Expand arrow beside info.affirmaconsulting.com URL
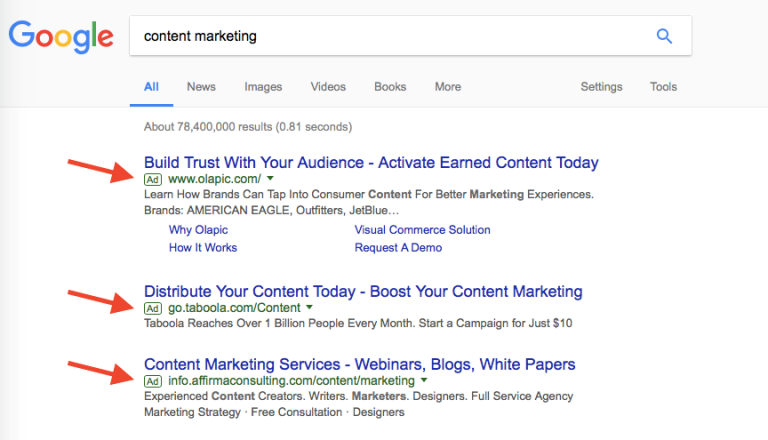The height and width of the screenshot is (440, 768). pos(424,380)
